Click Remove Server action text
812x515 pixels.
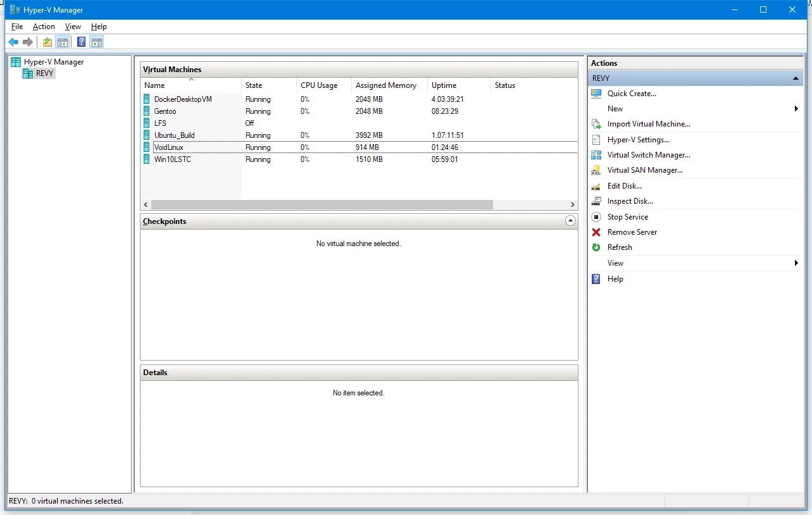[x=632, y=232]
